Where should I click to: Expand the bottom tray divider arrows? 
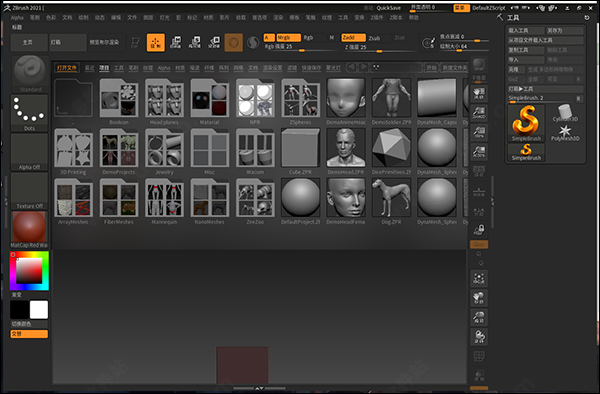tap(259, 388)
